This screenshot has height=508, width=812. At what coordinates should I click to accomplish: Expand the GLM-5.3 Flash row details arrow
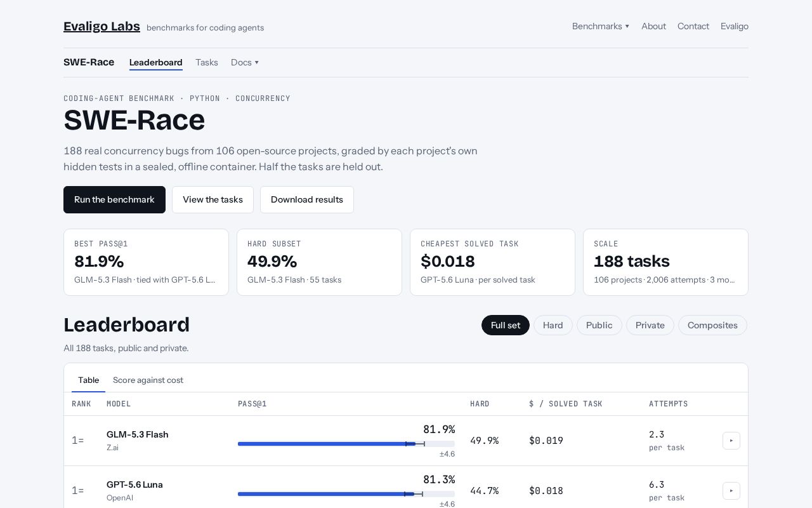[731, 441]
